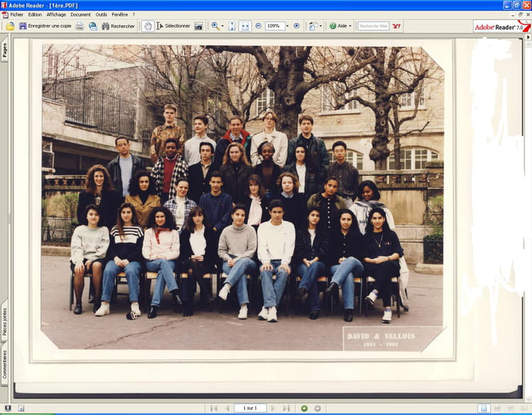Viewport: 532px width, 415px height.
Task: Click the page number field '1 sur 1'
Action: coord(250,409)
